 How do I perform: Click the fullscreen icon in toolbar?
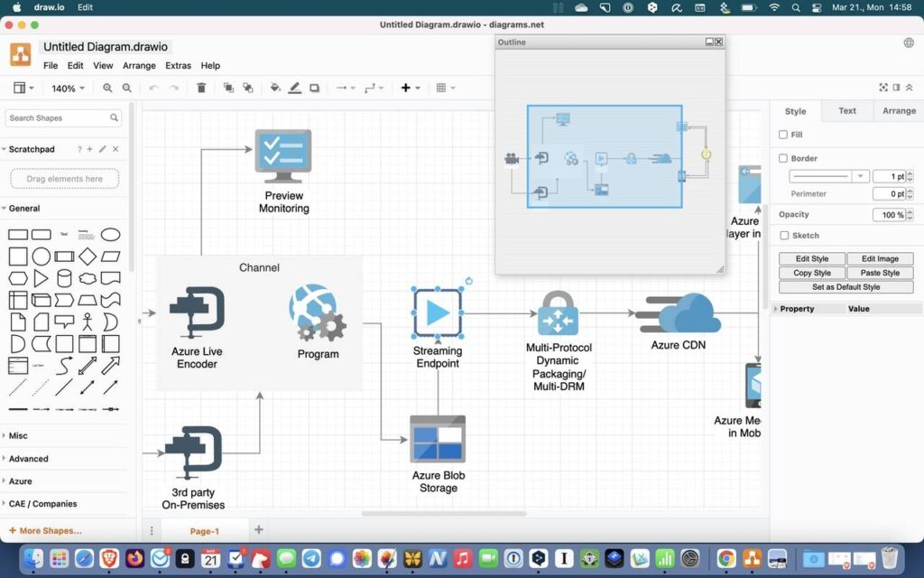click(x=883, y=88)
